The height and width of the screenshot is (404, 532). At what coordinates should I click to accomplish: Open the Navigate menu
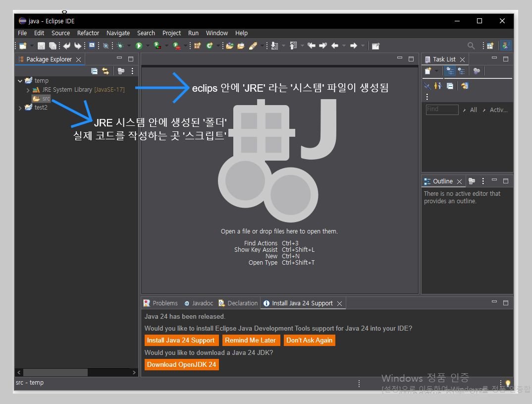coord(118,33)
